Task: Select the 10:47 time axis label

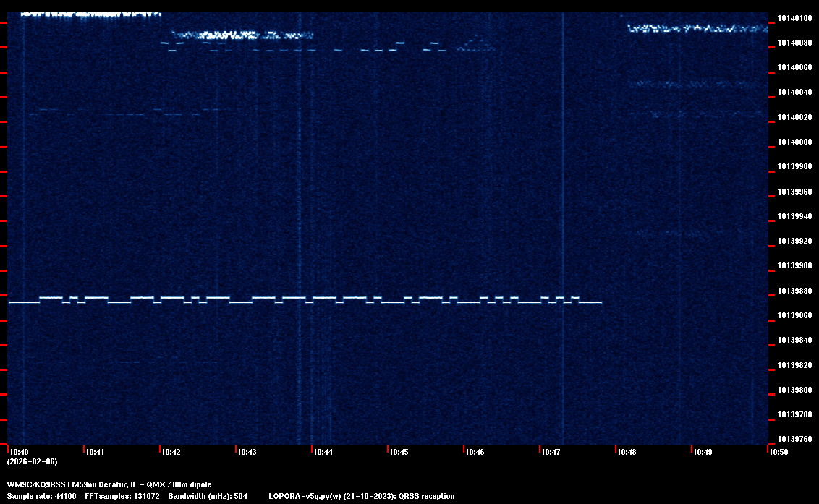Action: [551, 452]
